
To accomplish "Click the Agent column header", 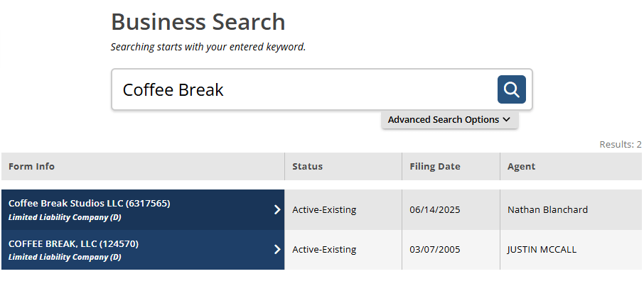I will click(x=522, y=167).
